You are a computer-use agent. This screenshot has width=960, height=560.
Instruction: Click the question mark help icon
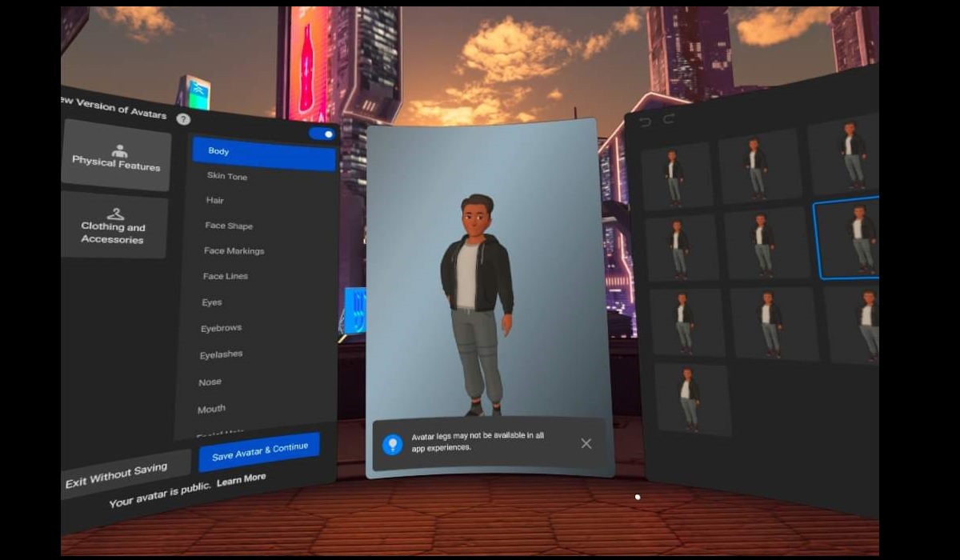coord(183,120)
